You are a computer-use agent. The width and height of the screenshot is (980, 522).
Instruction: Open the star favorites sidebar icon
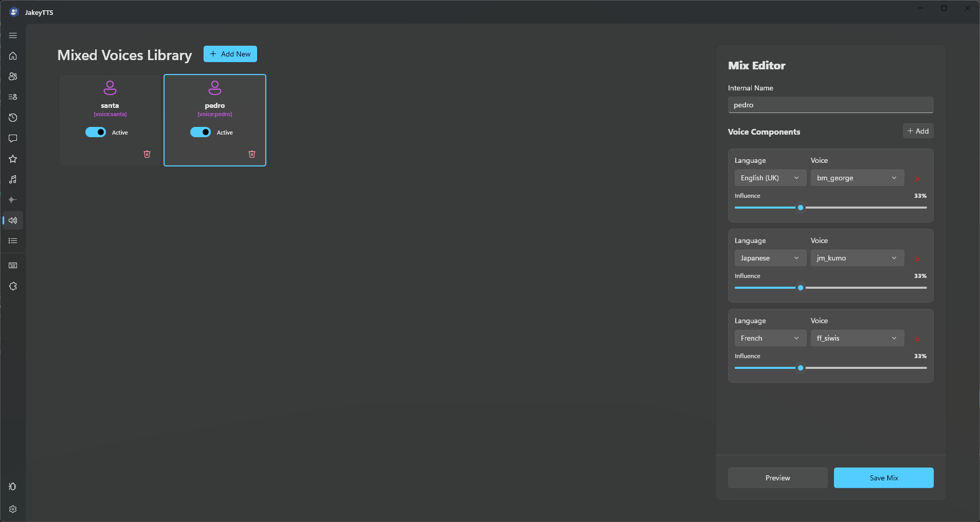pyautogui.click(x=13, y=159)
